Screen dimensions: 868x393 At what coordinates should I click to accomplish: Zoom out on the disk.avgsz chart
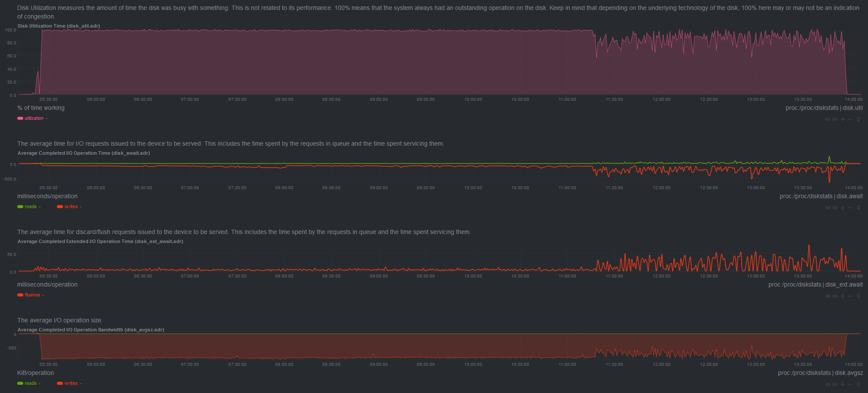850,384
